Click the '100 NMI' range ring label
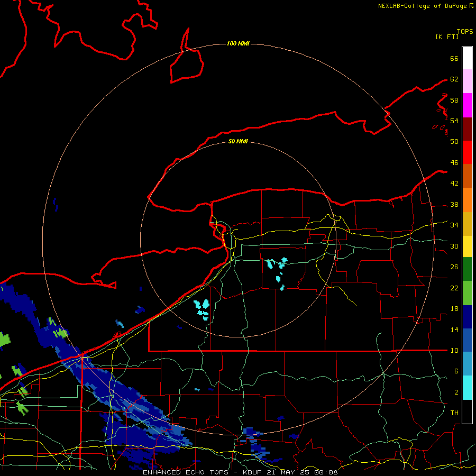Screen dimensions: 476x476 point(238,43)
